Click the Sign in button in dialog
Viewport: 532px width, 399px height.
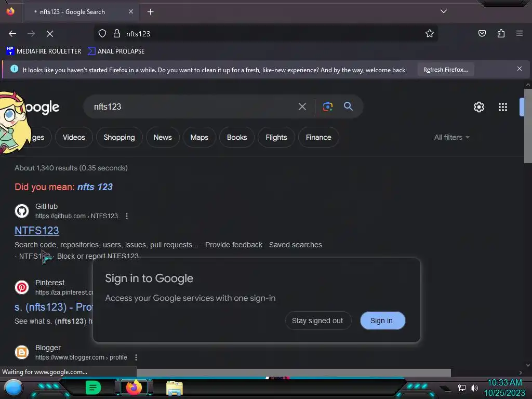click(382, 321)
